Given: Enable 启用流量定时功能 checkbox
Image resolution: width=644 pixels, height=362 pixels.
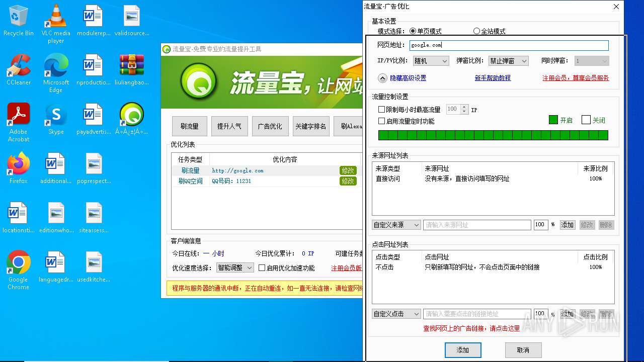Looking at the screenshot, I should tap(381, 121).
